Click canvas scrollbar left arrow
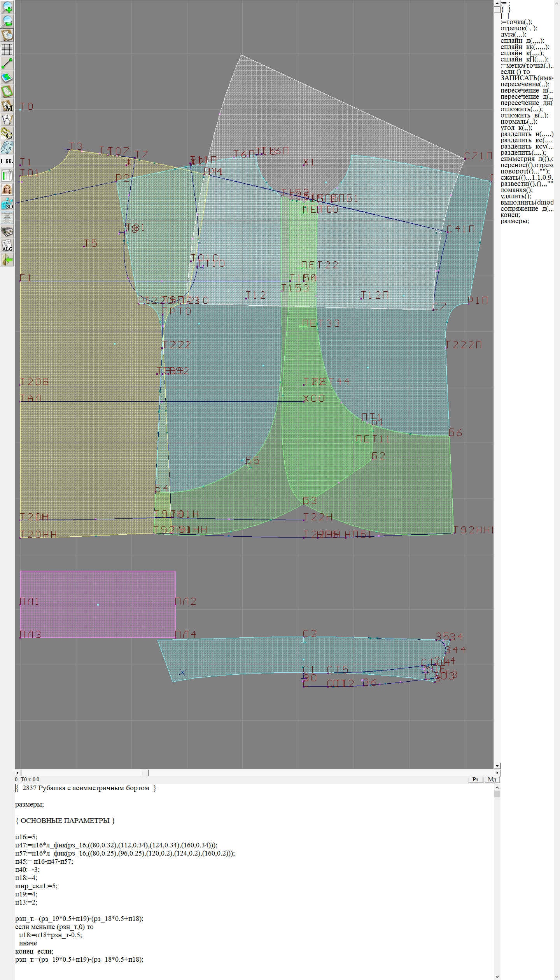The width and height of the screenshot is (560, 980). coord(17,773)
